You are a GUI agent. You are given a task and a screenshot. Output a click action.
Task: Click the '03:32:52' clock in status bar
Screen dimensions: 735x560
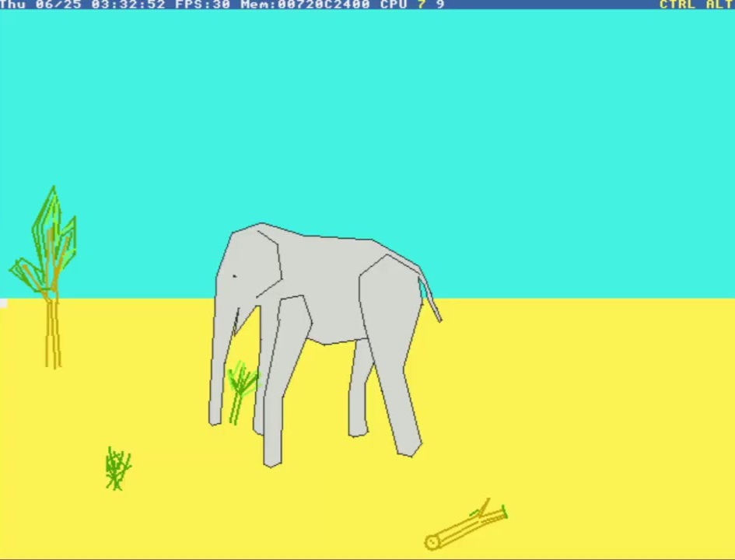pyautogui.click(x=128, y=5)
